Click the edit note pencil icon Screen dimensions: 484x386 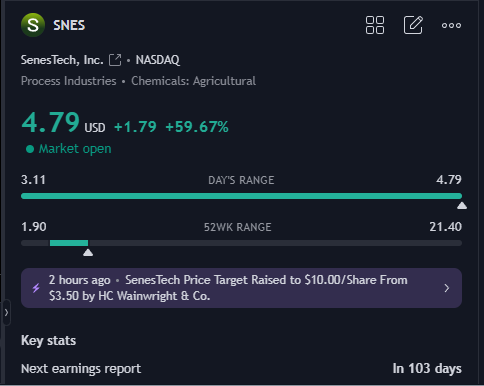(413, 25)
